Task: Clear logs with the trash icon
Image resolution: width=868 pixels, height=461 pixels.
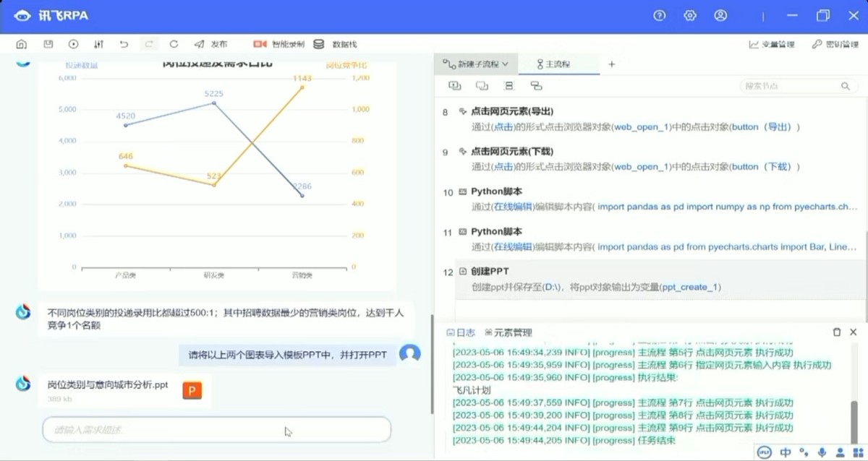Action: coord(837,332)
